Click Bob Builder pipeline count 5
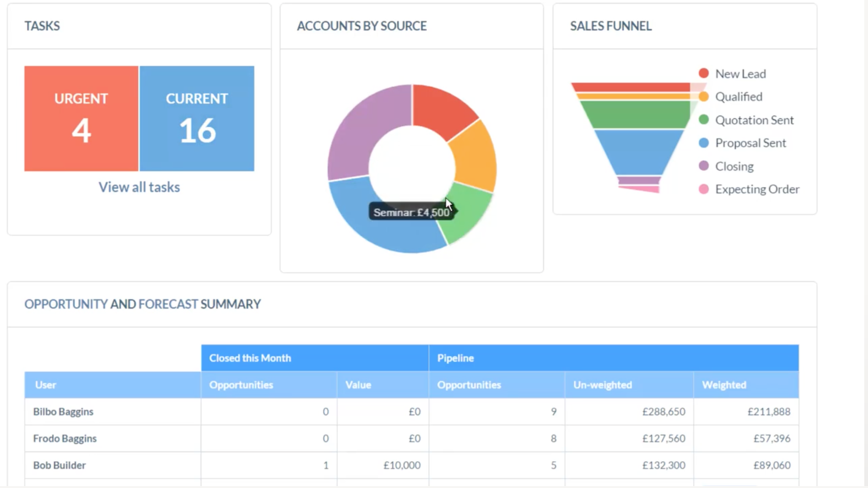This screenshot has height=488, width=868. [553, 465]
